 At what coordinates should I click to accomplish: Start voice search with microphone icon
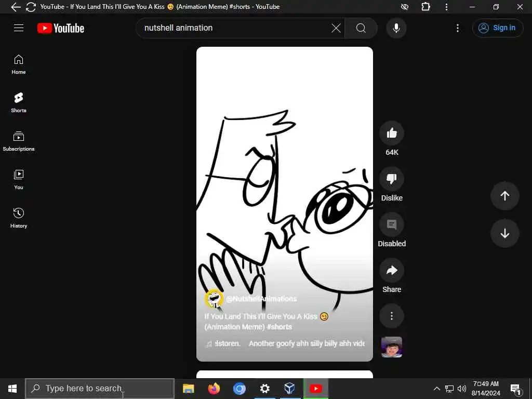click(396, 28)
